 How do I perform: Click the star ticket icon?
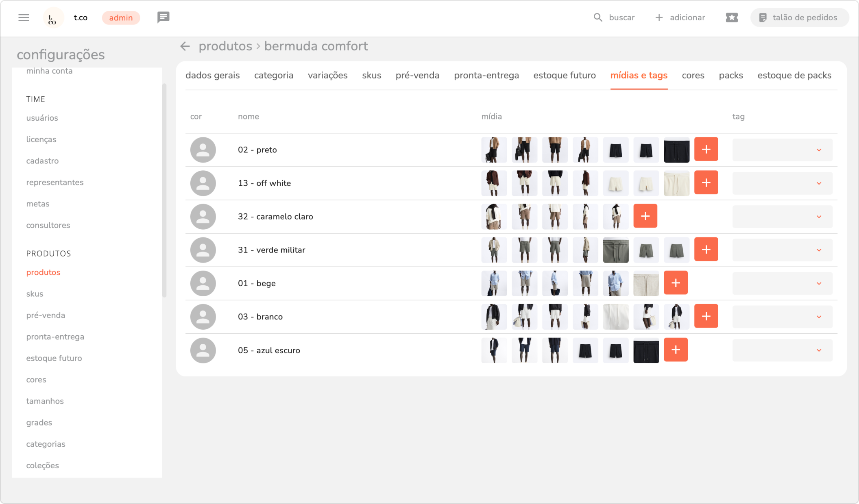731,17
